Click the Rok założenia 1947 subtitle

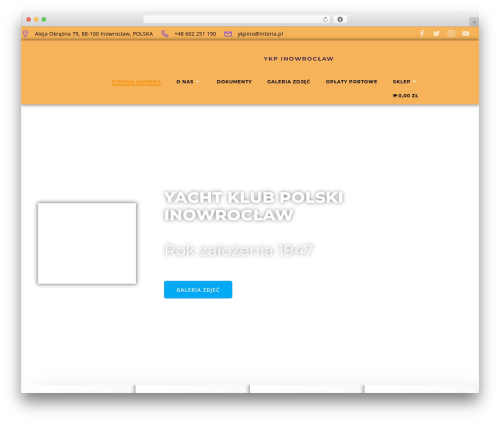point(239,250)
